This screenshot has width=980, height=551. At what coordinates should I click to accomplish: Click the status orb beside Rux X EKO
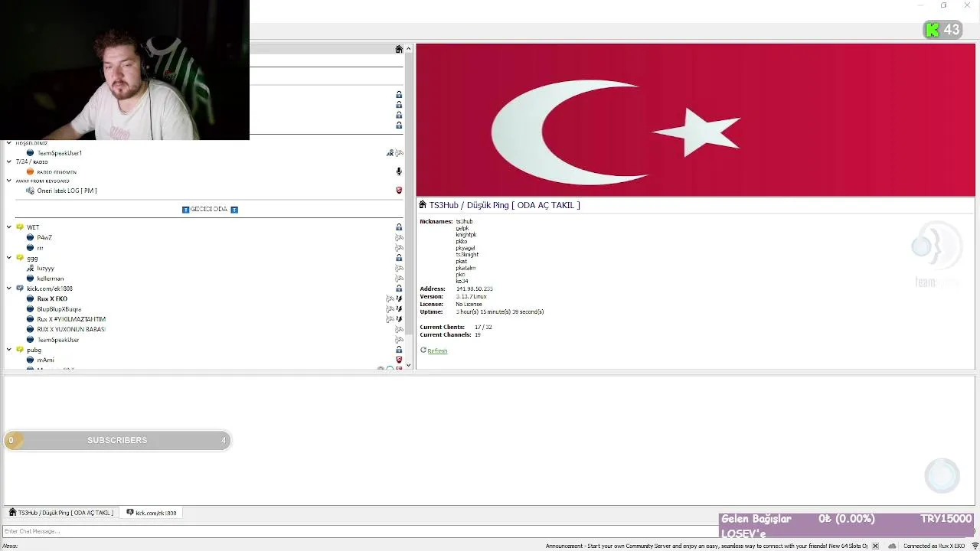point(30,298)
